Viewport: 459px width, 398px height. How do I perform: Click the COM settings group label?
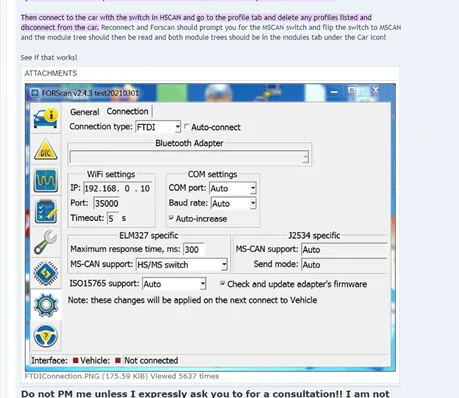213,174
